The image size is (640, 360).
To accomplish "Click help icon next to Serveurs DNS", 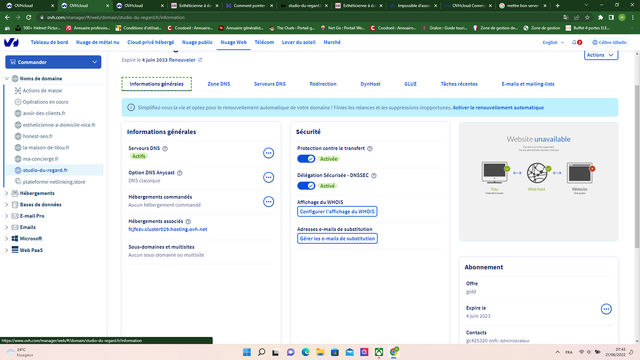I will (x=165, y=149).
